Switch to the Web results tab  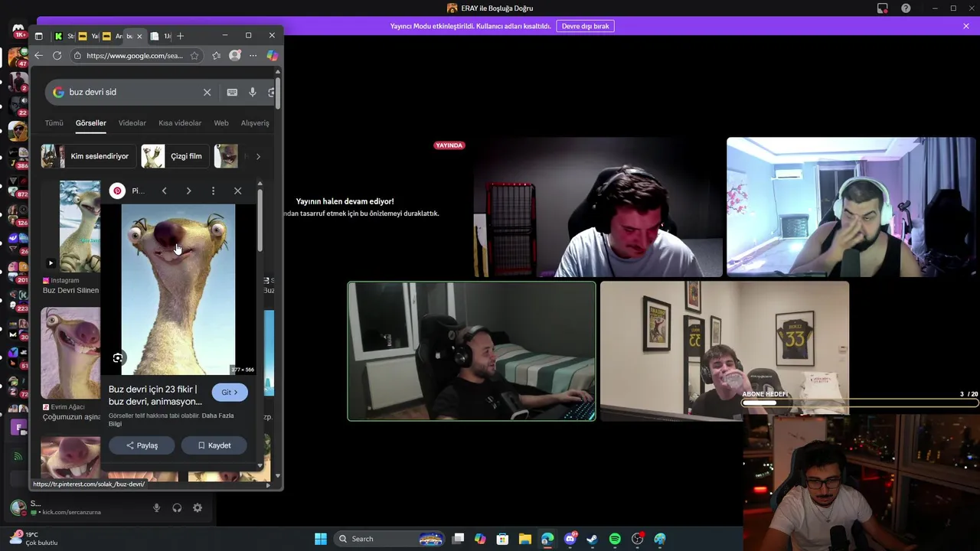pos(221,122)
